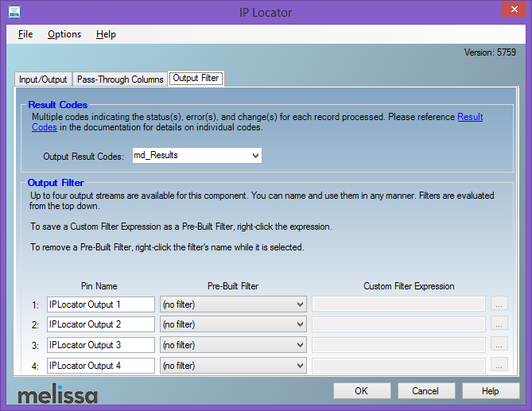This screenshot has width=532, height=411.
Task: Click the IPLocator Output 1 pin name field
Action: 100,304
